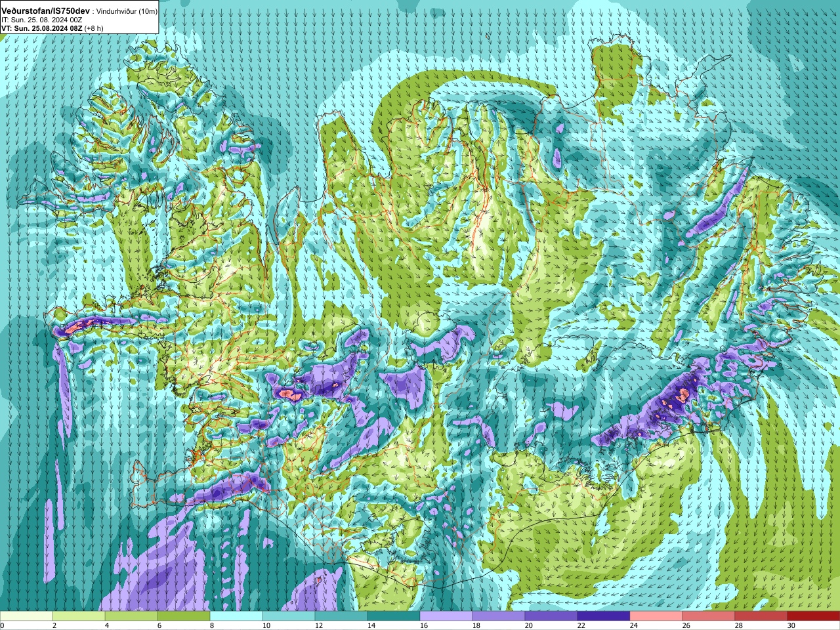Image resolution: width=840 pixels, height=630 pixels.
Task: Click the legend number "24"
Action: tap(633, 625)
